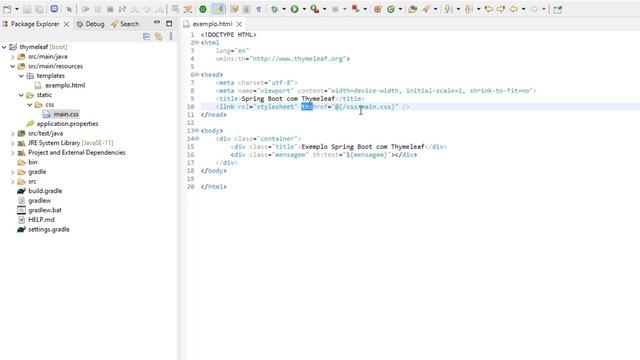Viewport: 640px width, 360px height.
Task: Fold the body section at line 13
Action: point(197,131)
